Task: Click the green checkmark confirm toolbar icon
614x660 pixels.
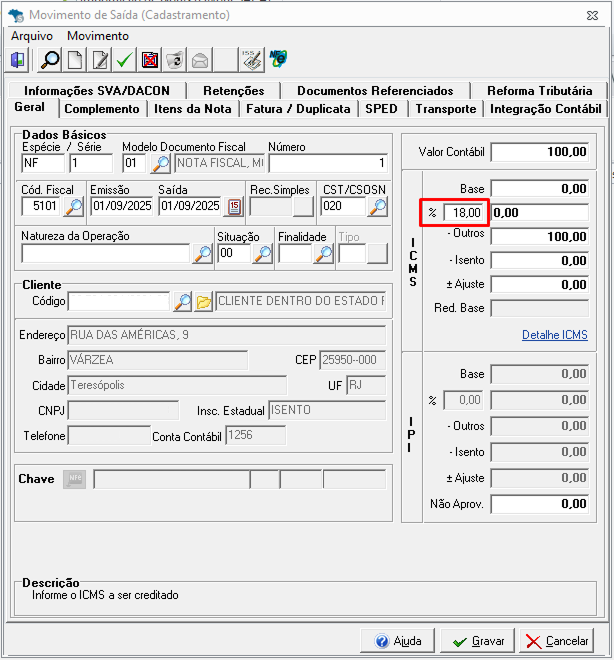Action: click(125, 60)
